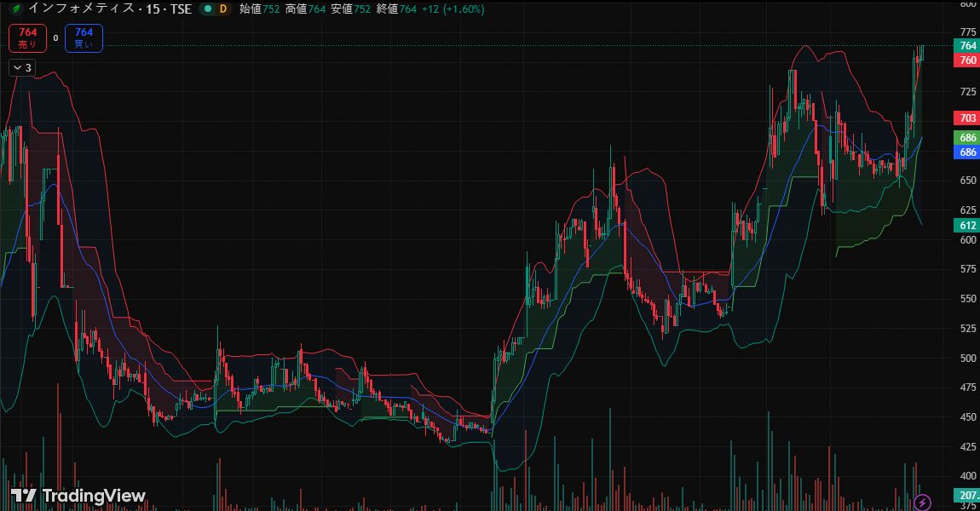Toggle the last price label 764 on price scale
This screenshot has width=980, height=511.
pos(966,47)
